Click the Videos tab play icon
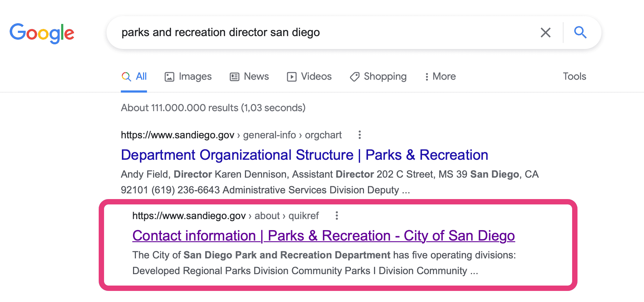Image resolution: width=644 pixels, height=302 pixels. (x=292, y=77)
